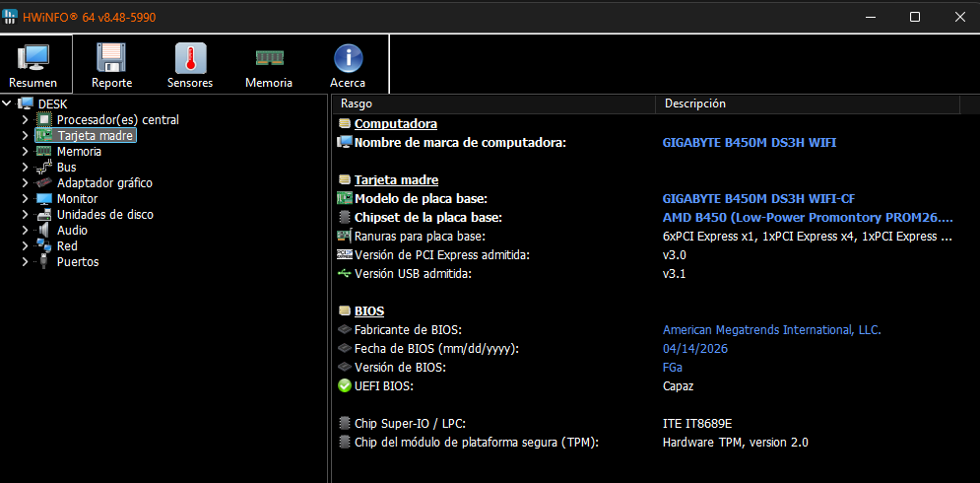Expand the Bus tree node
Screen dimensions: 980x483
coord(25,167)
